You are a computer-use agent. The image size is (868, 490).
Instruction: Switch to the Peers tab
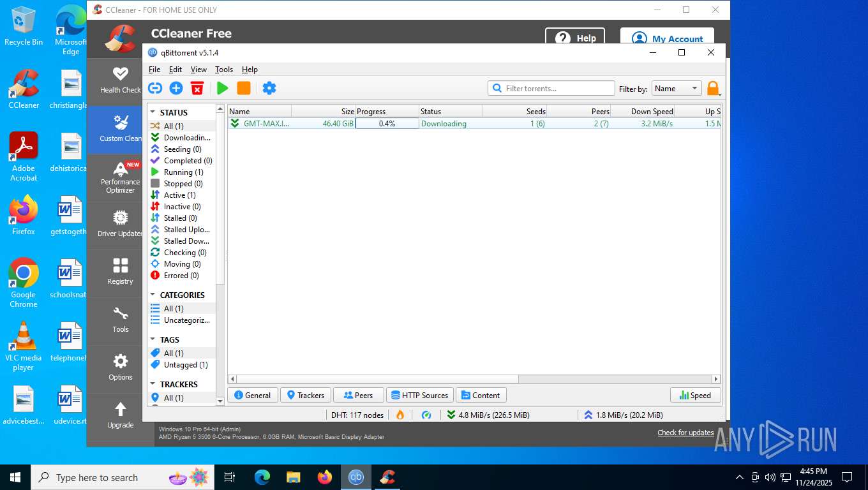[359, 396]
